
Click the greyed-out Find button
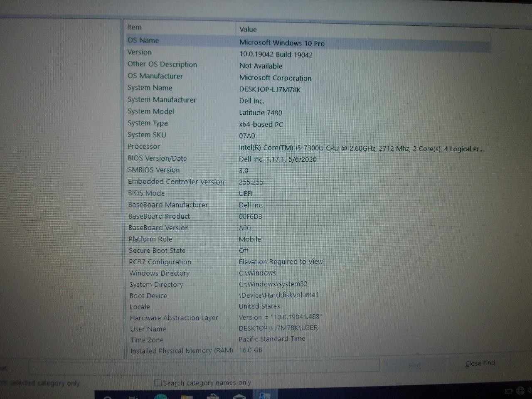pyautogui.click(x=414, y=366)
